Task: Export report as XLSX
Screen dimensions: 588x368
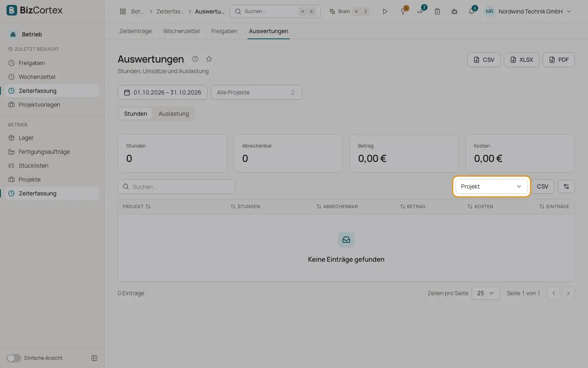Action: point(521,60)
